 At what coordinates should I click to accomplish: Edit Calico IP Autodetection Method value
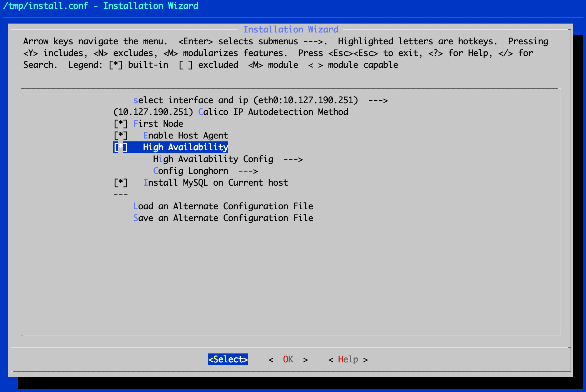click(x=231, y=112)
